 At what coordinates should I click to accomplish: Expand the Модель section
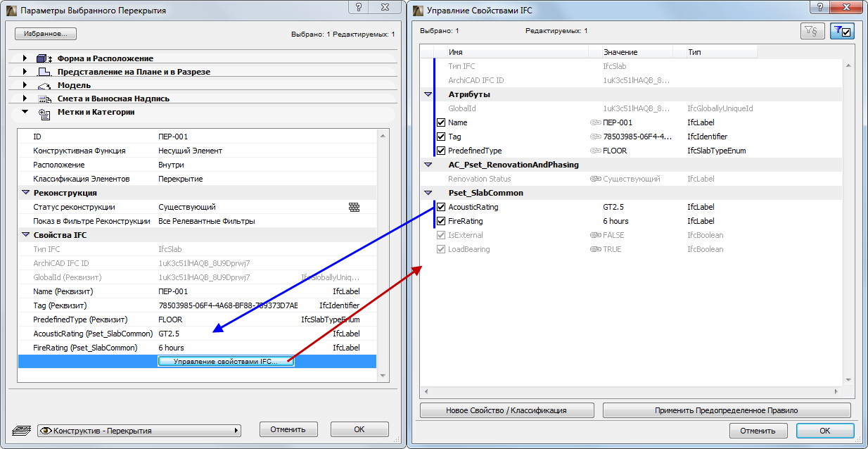point(25,85)
